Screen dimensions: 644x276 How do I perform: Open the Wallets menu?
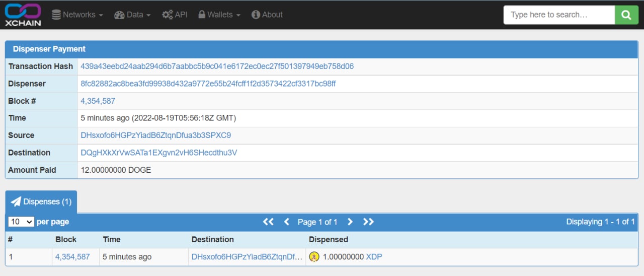pos(219,15)
